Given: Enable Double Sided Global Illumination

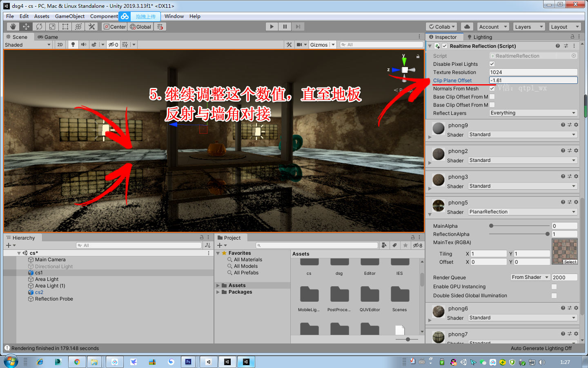Looking at the screenshot, I should click(554, 295).
